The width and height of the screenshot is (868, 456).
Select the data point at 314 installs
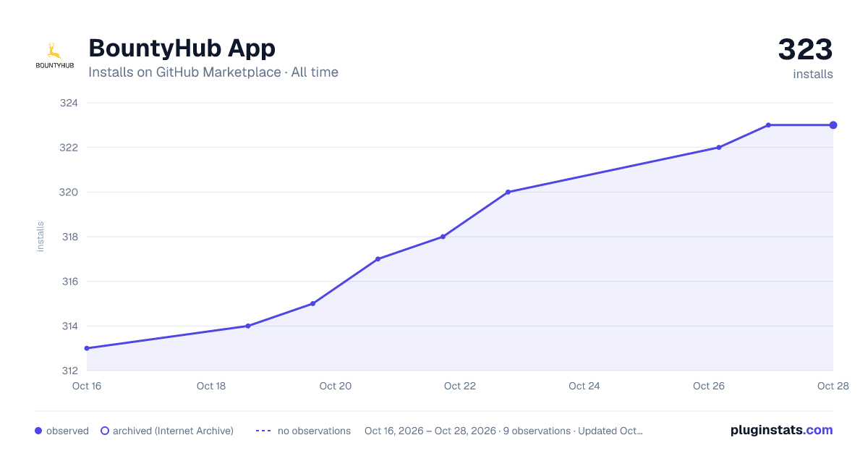[248, 326]
